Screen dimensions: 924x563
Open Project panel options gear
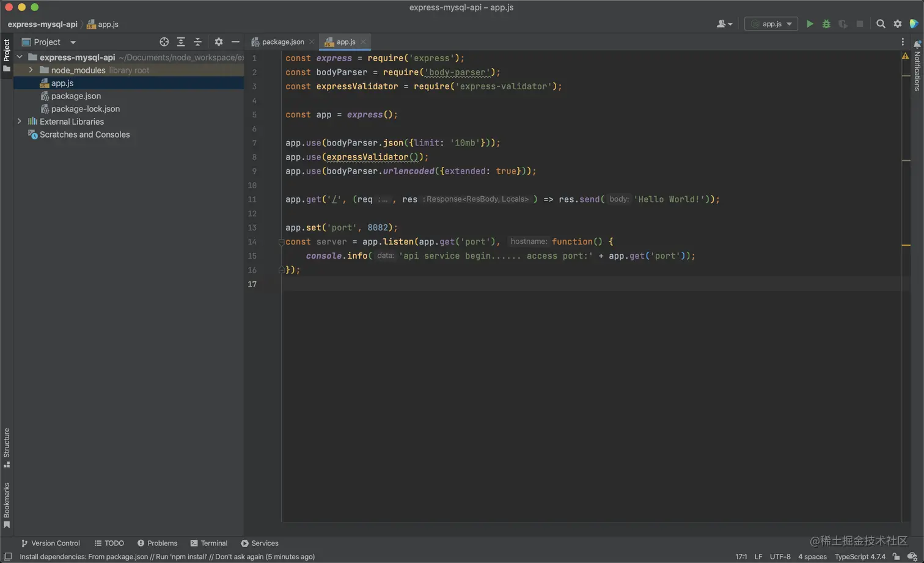tap(219, 42)
